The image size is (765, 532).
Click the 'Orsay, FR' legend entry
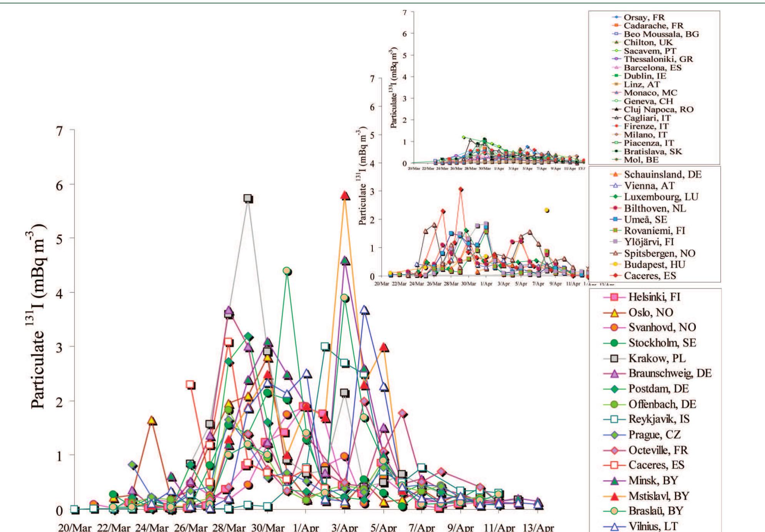coord(638,17)
